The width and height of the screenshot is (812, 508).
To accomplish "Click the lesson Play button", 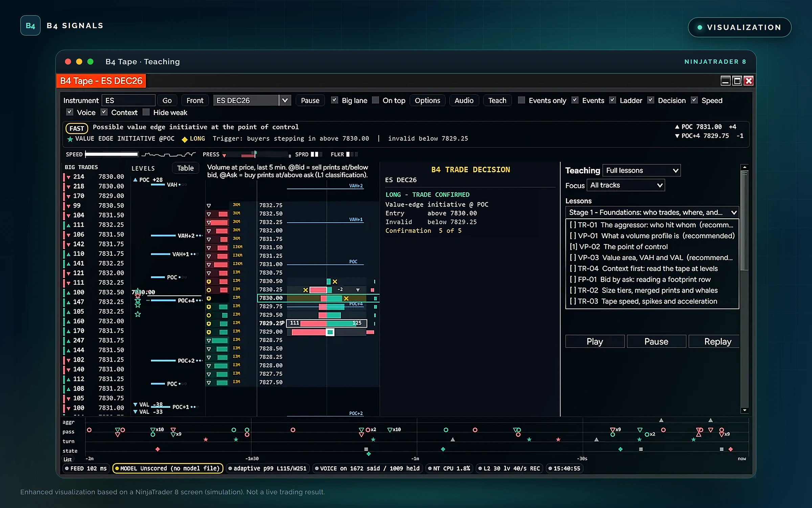I will click(x=595, y=341).
